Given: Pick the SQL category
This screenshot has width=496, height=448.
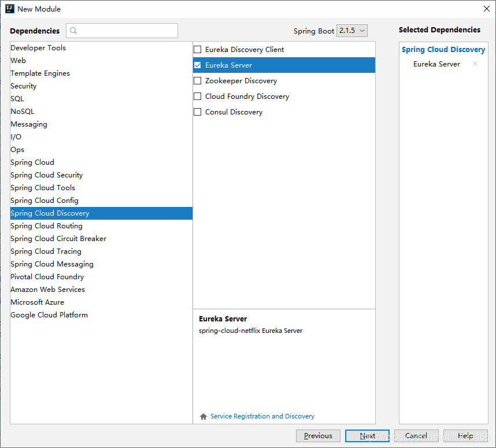Looking at the screenshot, I should pos(101,99).
